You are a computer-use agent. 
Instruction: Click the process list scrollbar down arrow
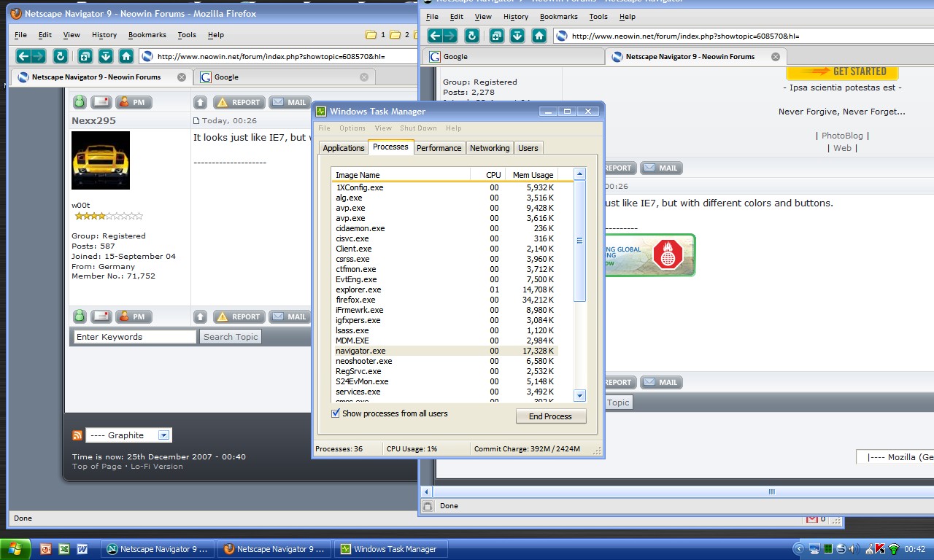pos(580,395)
